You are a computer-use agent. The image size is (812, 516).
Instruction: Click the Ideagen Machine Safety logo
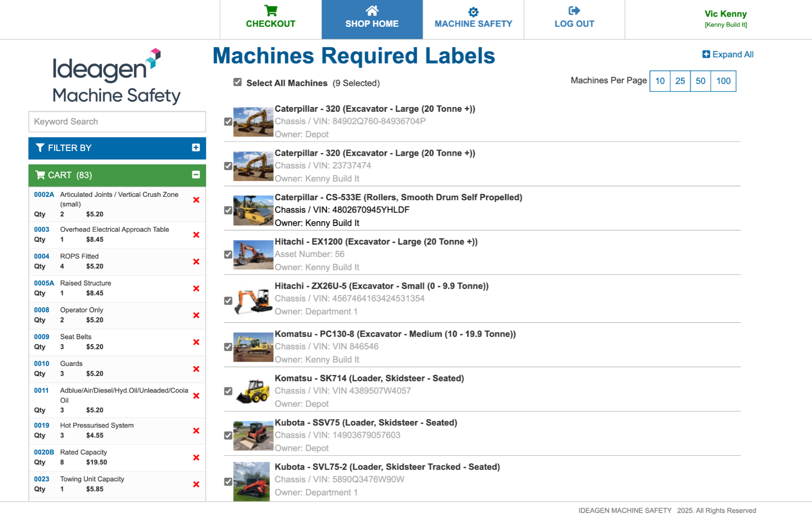point(116,76)
